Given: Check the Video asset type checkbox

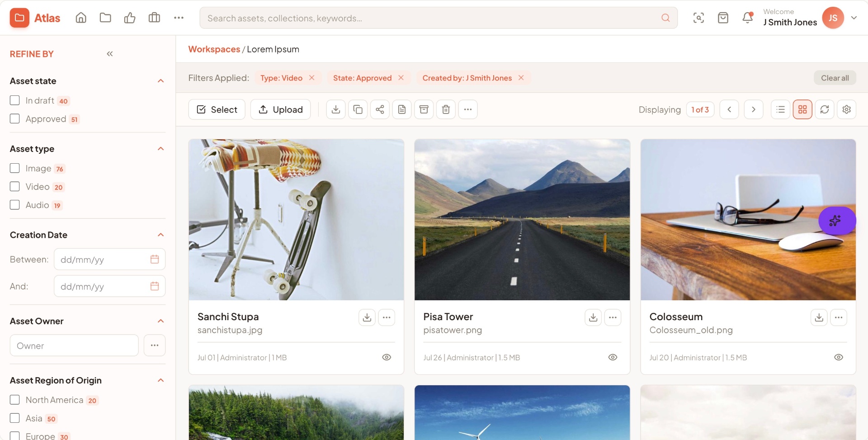Looking at the screenshot, I should coord(15,187).
